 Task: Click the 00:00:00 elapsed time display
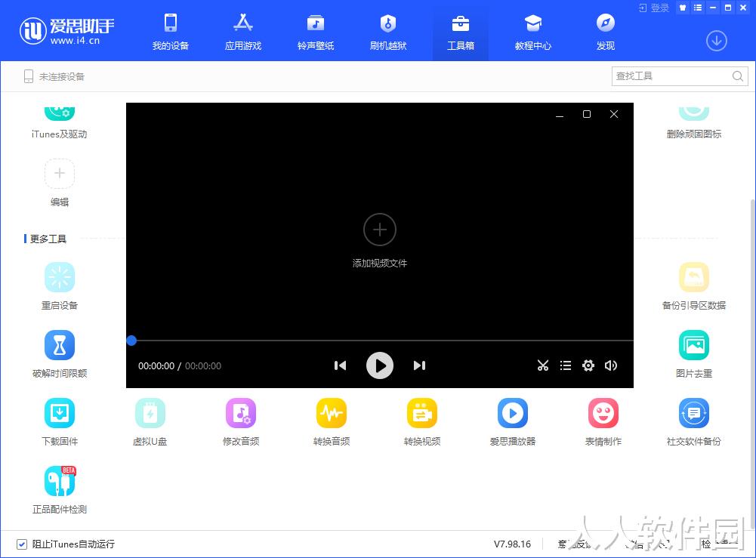coord(156,365)
